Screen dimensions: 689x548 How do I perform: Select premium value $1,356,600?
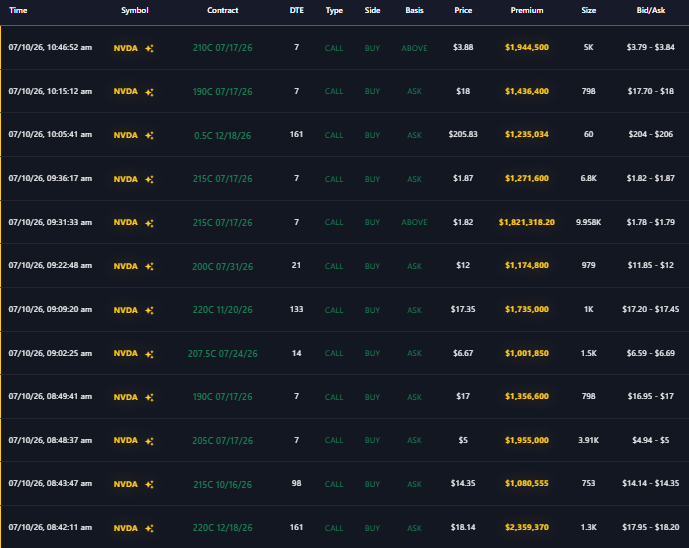527,396
